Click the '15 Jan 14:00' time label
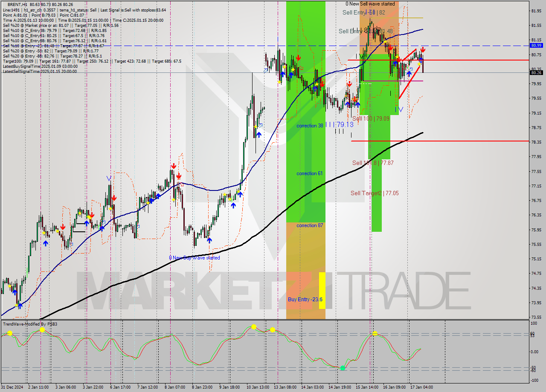Viewport: 546px width, 392px height. click(x=367, y=387)
